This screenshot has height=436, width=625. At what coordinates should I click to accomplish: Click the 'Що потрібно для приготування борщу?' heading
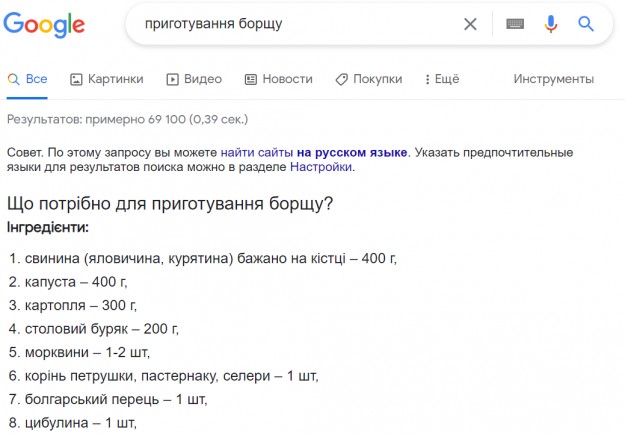[x=170, y=204]
